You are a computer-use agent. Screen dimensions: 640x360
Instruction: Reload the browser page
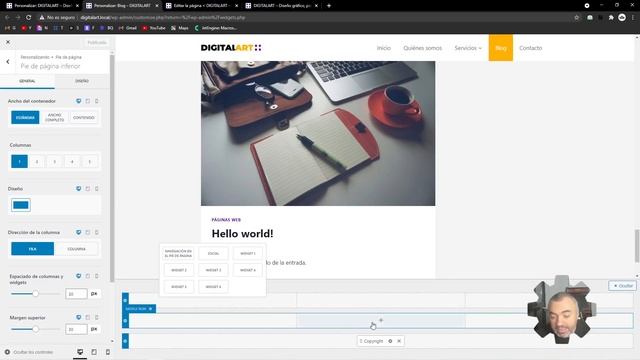[x=29, y=18]
